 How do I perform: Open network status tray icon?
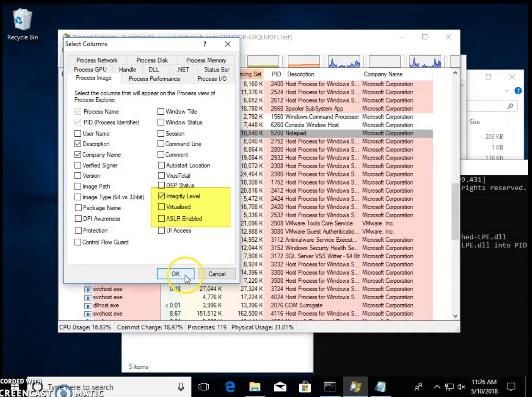(449, 387)
